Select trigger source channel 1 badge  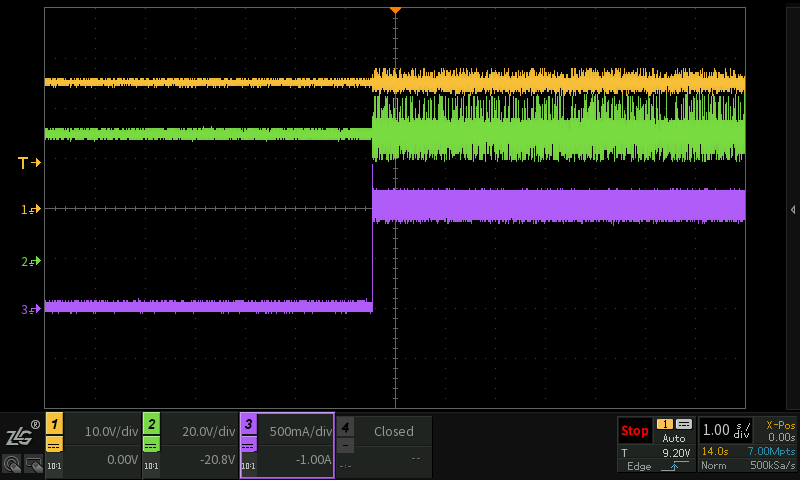(665, 424)
